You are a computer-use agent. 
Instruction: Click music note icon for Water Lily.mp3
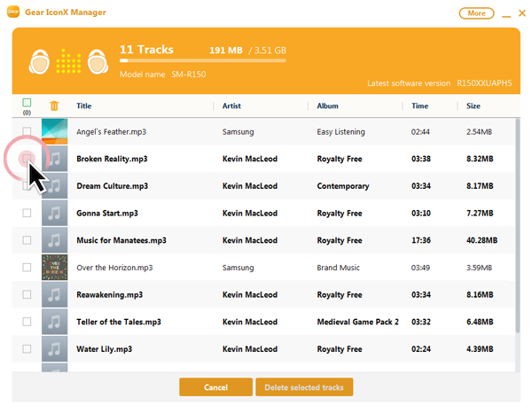point(54,349)
